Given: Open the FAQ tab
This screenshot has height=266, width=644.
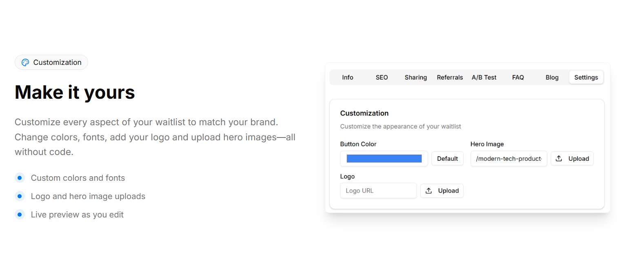Looking at the screenshot, I should pyautogui.click(x=517, y=77).
